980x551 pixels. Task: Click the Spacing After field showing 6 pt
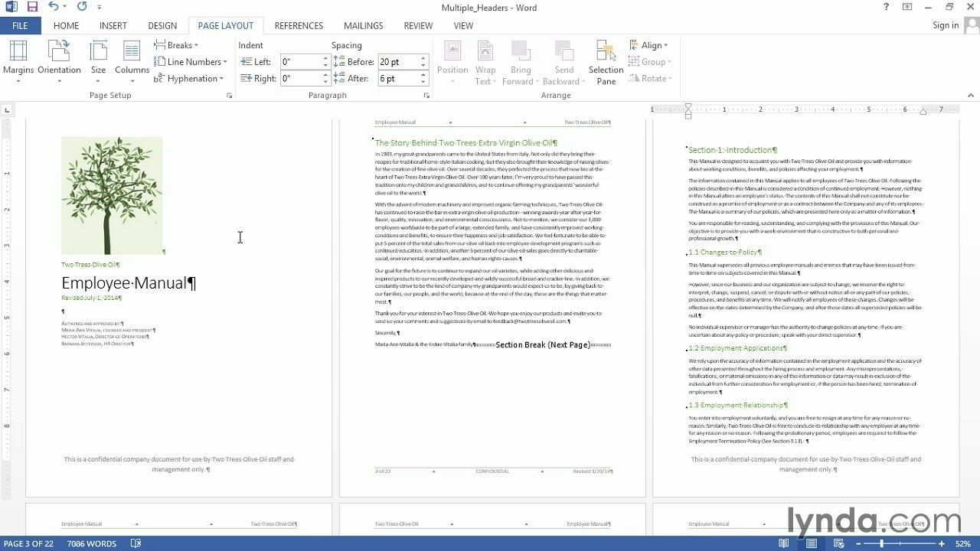click(x=398, y=79)
